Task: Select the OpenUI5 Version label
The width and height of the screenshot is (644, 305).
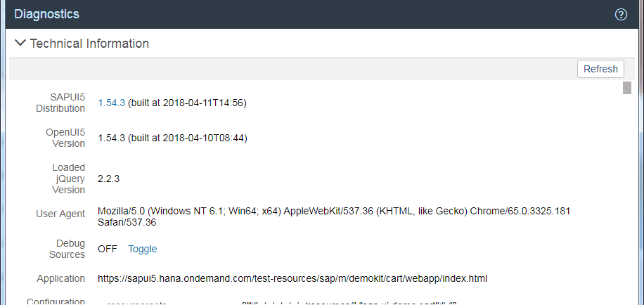Action: click(x=65, y=138)
